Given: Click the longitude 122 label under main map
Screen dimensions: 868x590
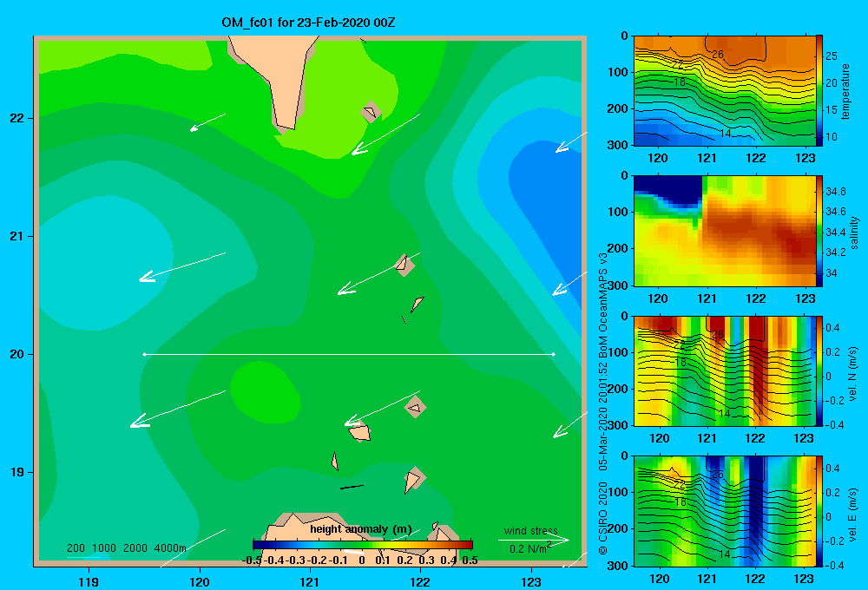Looking at the screenshot, I should [x=420, y=581].
